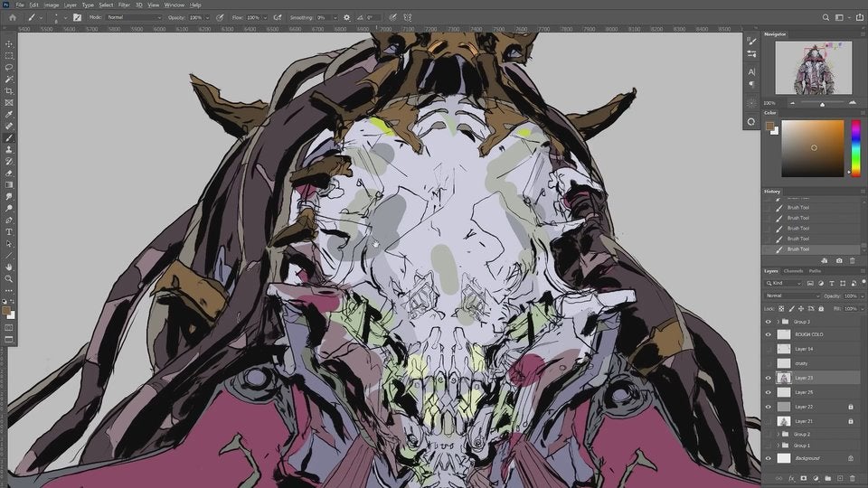Expand Group 2 folder
Screen dimensions: 868x488
[778, 435]
